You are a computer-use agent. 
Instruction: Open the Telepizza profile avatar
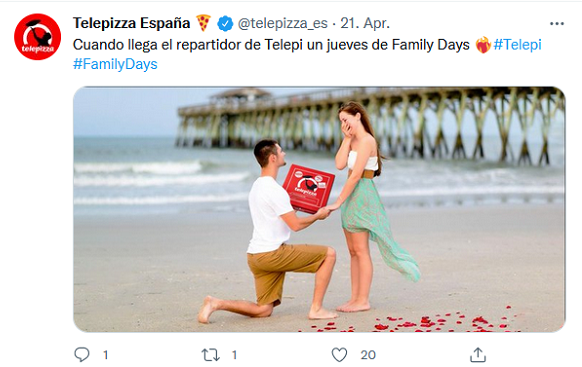tap(37, 37)
